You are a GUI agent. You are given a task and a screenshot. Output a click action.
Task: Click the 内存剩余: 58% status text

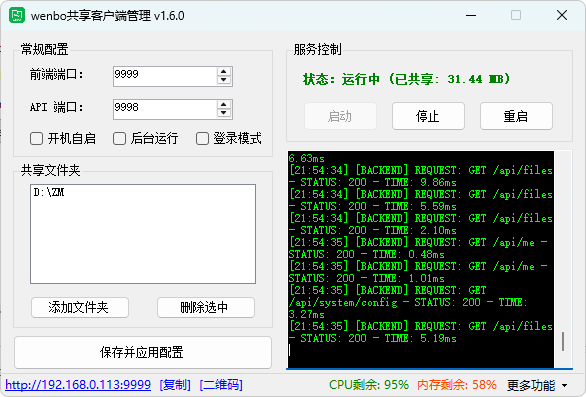click(457, 385)
